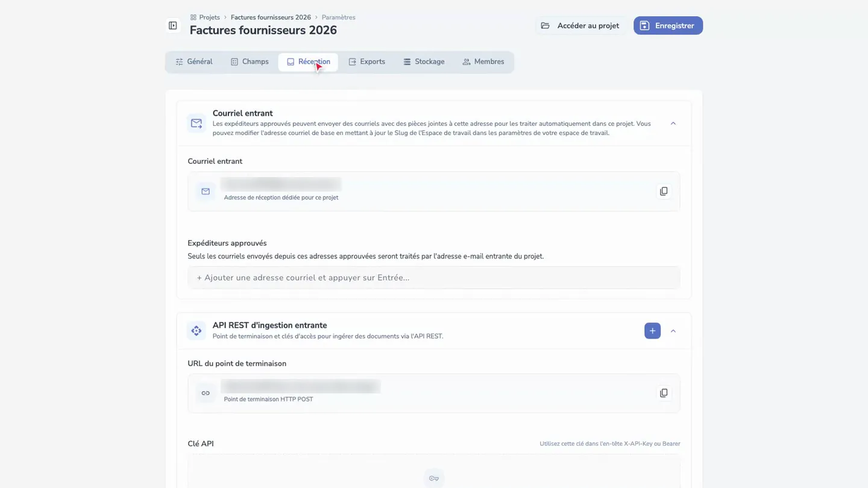Focus the approved sender email input
The width and height of the screenshot is (868, 488).
click(434, 278)
